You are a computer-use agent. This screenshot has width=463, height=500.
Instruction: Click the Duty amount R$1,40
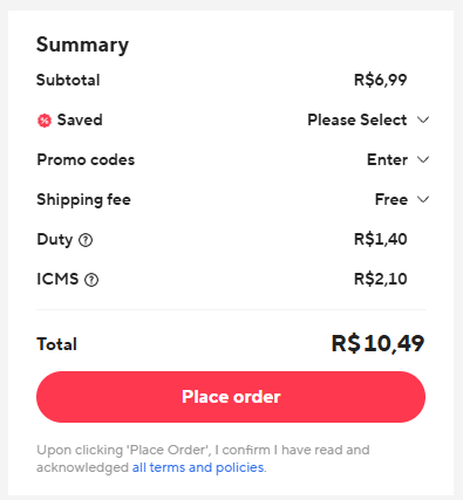tap(380, 239)
